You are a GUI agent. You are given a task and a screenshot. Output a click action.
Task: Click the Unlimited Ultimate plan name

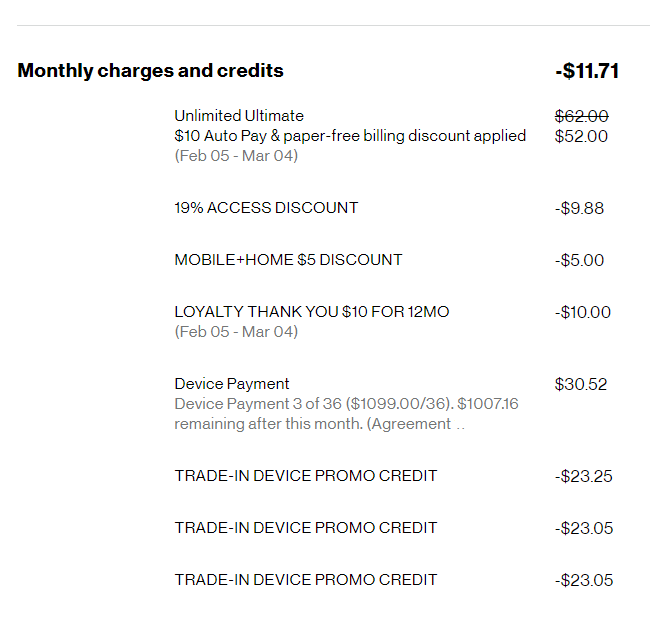(x=239, y=116)
